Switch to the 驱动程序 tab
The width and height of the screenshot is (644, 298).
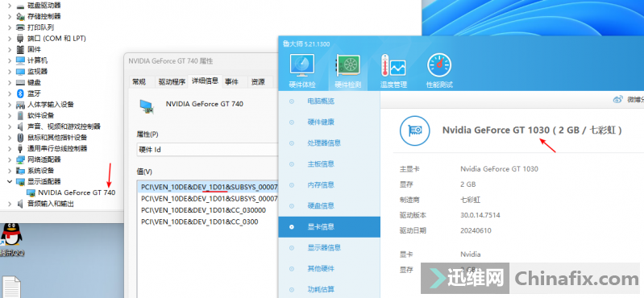coord(172,81)
